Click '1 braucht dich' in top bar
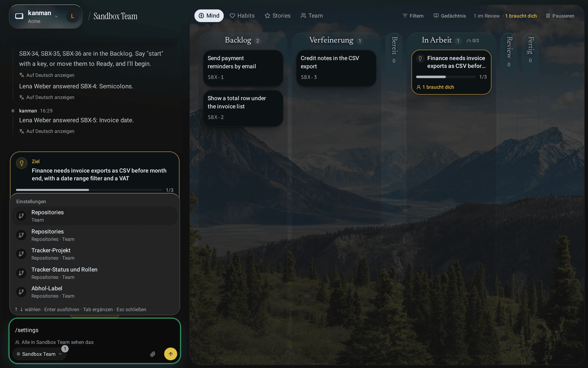Screen dimensions: 588x368 [521, 16]
